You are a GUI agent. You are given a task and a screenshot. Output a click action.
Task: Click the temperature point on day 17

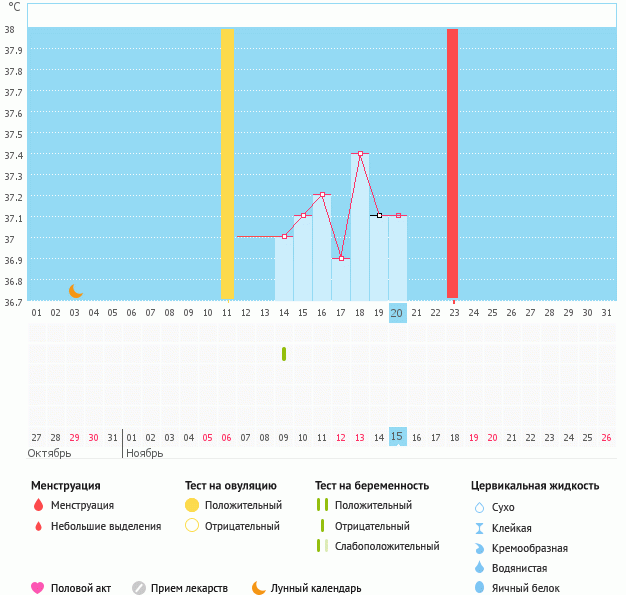click(x=341, y=258)
